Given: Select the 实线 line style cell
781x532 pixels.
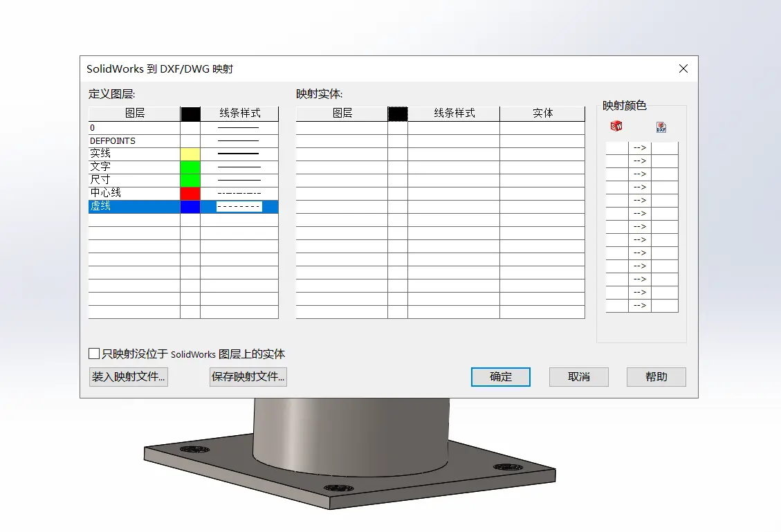Looking at the screenshot, I should pyautogui.click(x=239, y=154).
